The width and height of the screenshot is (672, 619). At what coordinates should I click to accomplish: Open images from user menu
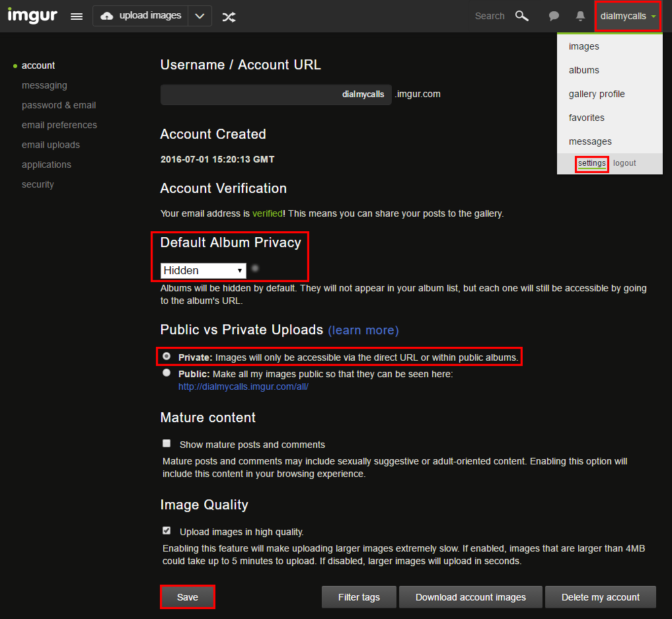(583, 46)
